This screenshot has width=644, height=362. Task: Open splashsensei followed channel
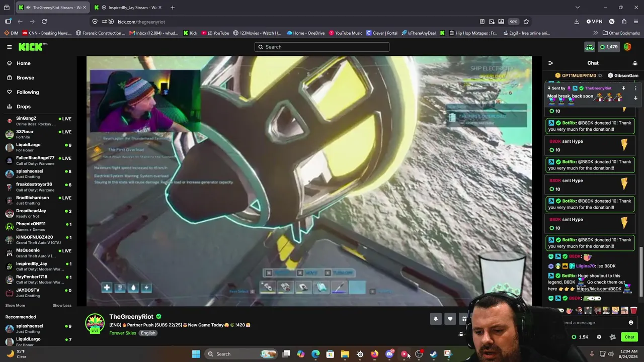(x=38, y=174)
